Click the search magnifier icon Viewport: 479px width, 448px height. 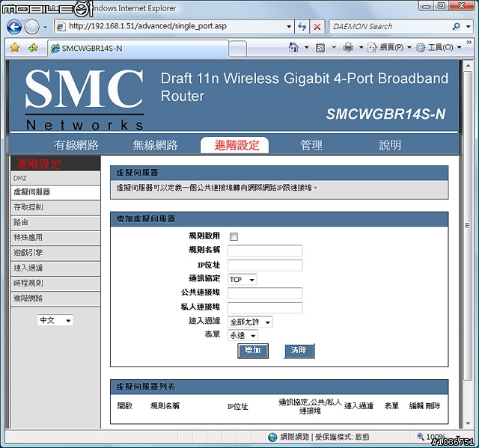[456, 26]
